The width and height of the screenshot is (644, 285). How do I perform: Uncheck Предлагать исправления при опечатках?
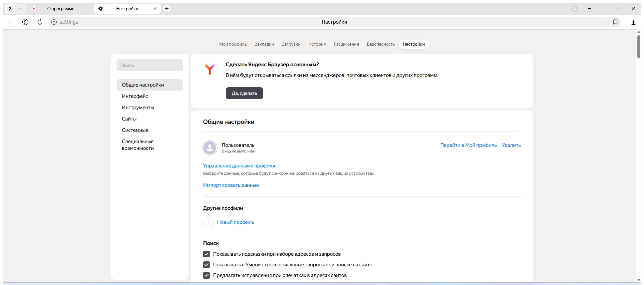[206, 275]
